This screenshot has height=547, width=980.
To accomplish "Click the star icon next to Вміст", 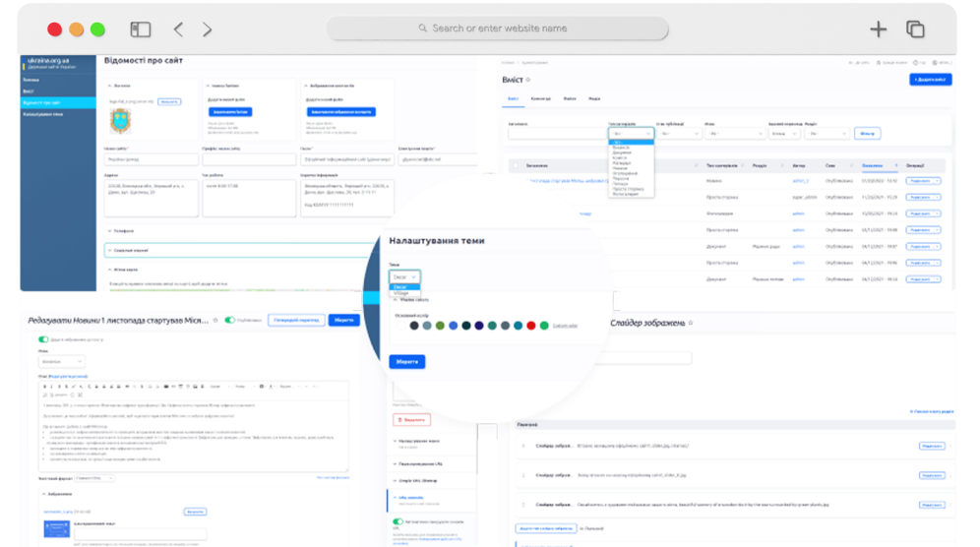I will 528,80.
